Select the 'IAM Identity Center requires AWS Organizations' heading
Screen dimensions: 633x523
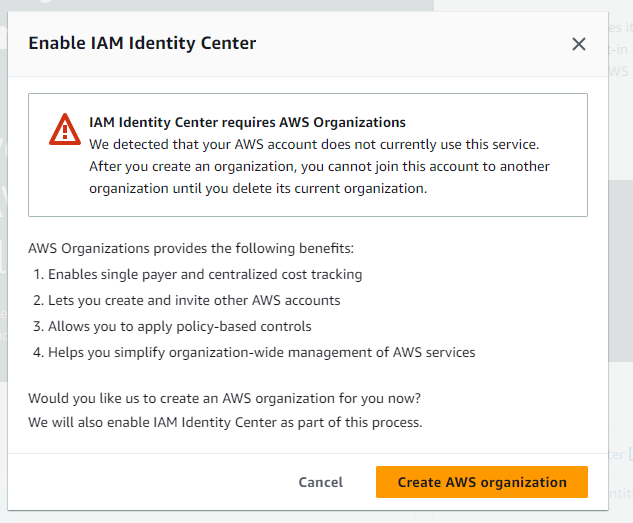[x=247, y=122]
